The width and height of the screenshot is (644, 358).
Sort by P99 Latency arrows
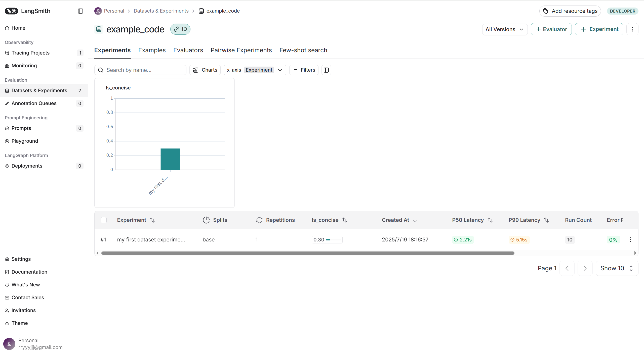pos(546,220)
